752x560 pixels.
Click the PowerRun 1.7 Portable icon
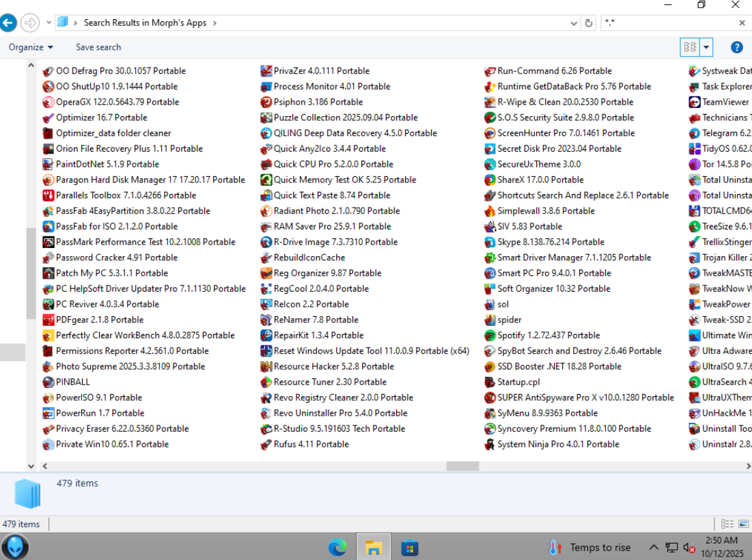point(48,413)
